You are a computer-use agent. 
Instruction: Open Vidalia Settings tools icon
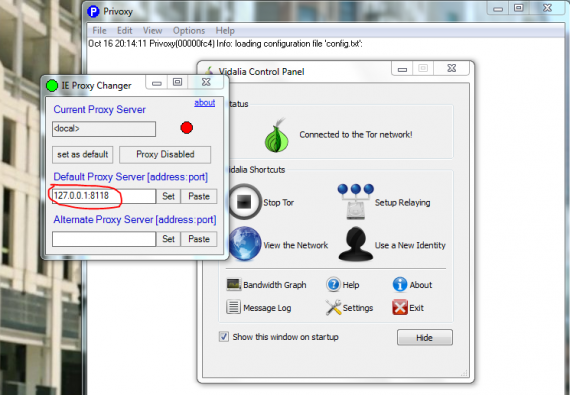pos(333,307)
